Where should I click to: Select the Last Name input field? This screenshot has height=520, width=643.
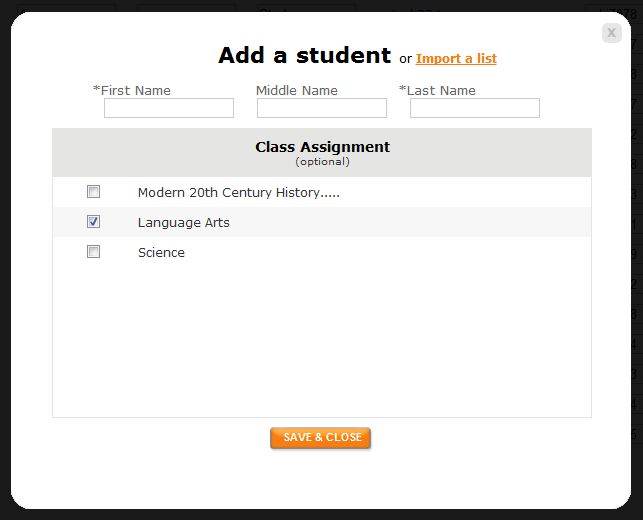click(x=474, y=108)
